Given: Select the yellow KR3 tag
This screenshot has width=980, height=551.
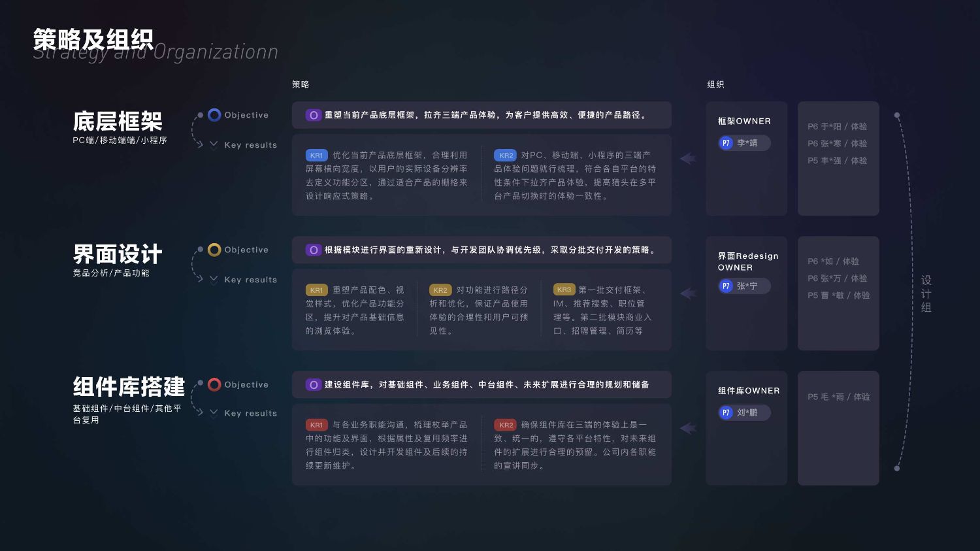Looking at the screenshot, I should [564, 290].
